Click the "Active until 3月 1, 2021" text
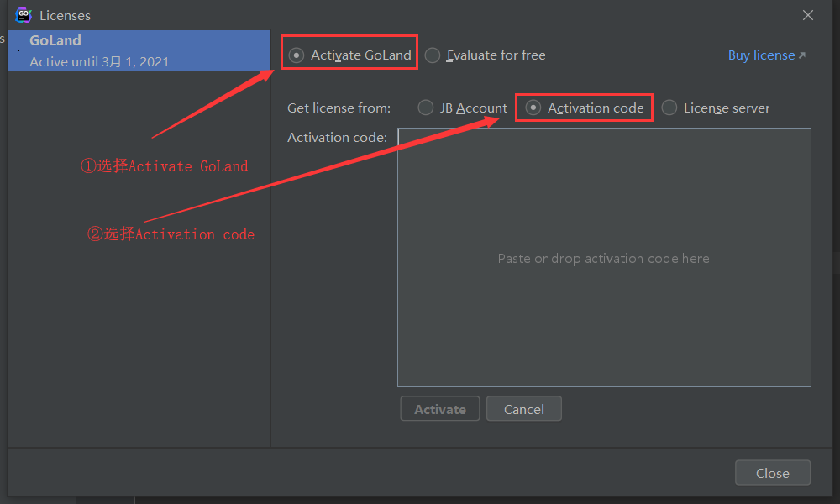Viewport: 840px width, 504px height. click(99, 61)
